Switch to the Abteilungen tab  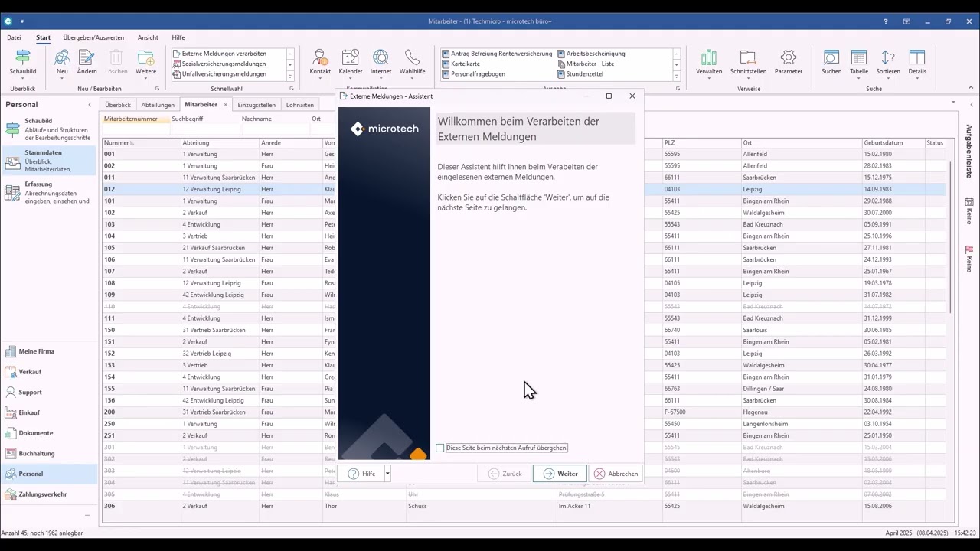point(158,105)
